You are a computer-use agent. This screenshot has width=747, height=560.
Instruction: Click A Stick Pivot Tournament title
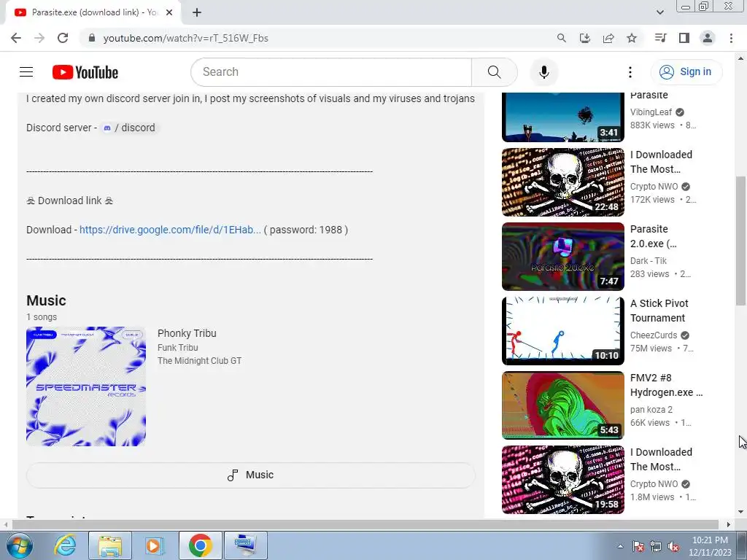[x=659, y=311]
